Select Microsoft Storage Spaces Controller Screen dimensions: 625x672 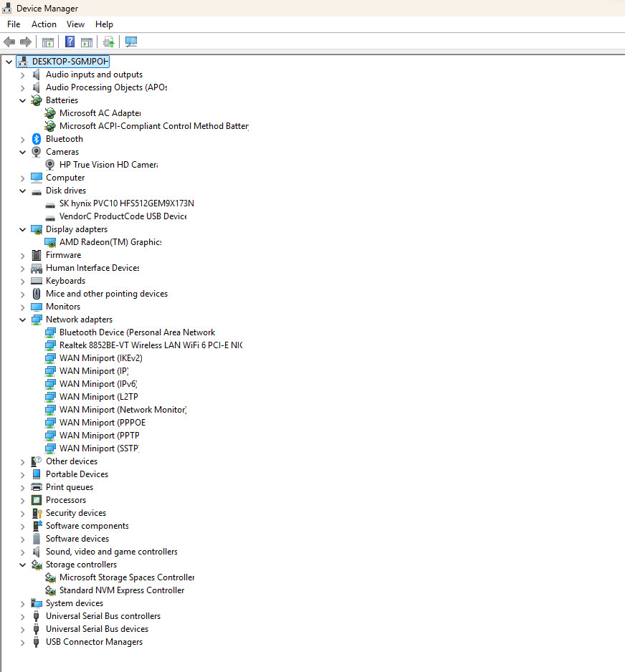click(x=127, y=577)
